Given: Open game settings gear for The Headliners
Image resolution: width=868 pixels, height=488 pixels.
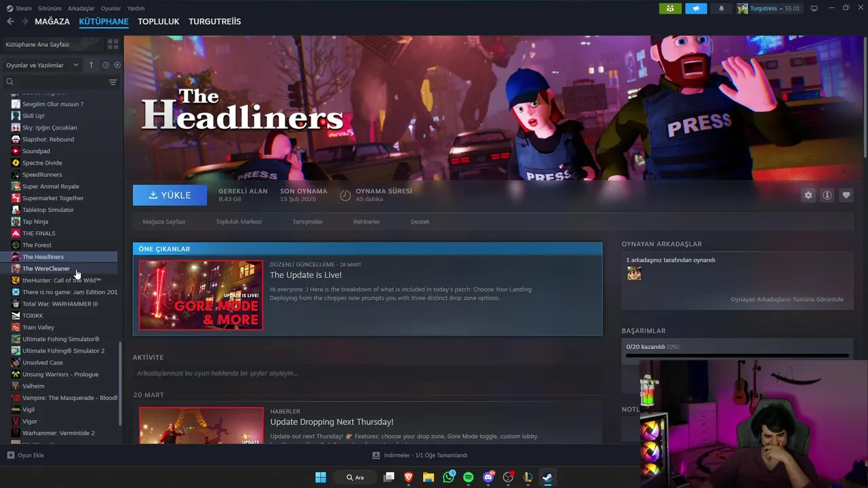Looking at the screenshot, I should [808, 195].
